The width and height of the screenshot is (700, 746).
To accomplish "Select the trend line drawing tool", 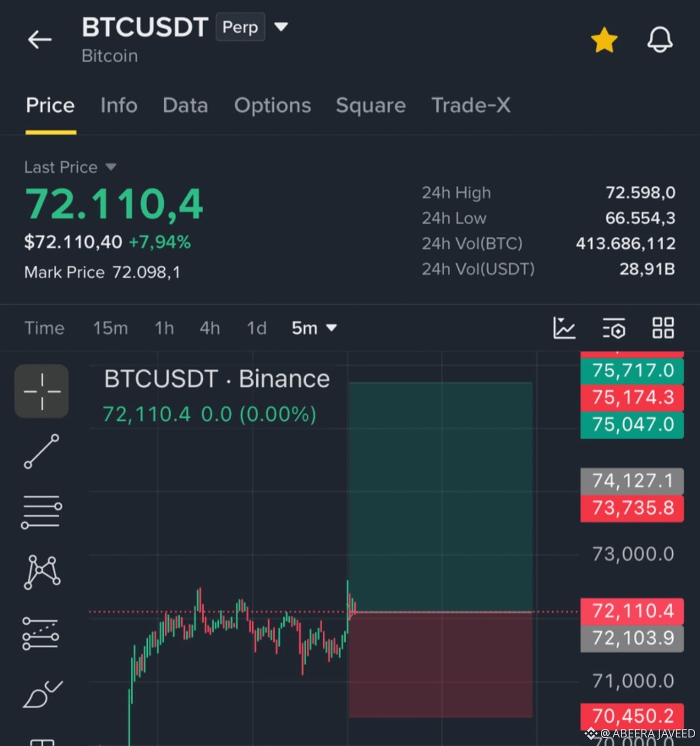I will (x=42, y=451).
